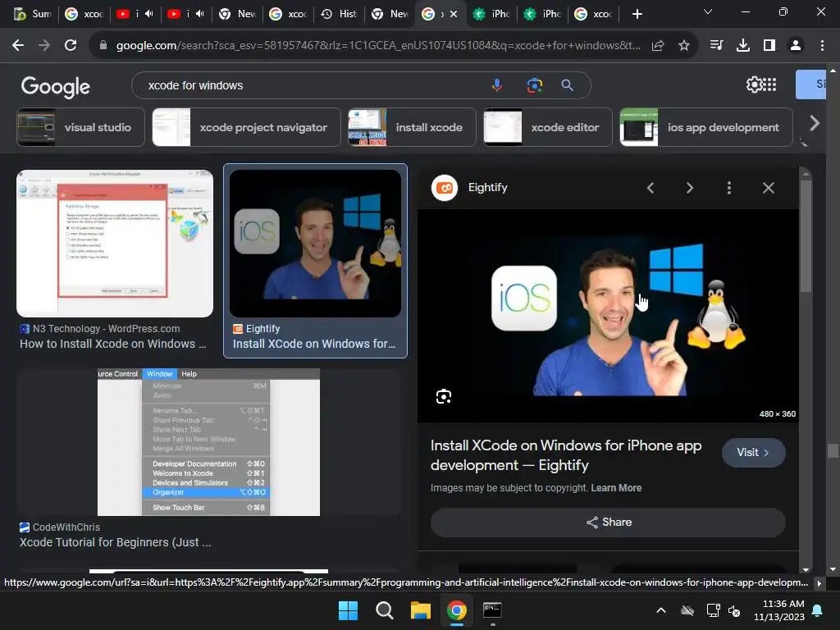Open the tab search dropdown chevron
Image resolution: width=840 pixels, height=630 pixels.
click(x=707, y=11)
